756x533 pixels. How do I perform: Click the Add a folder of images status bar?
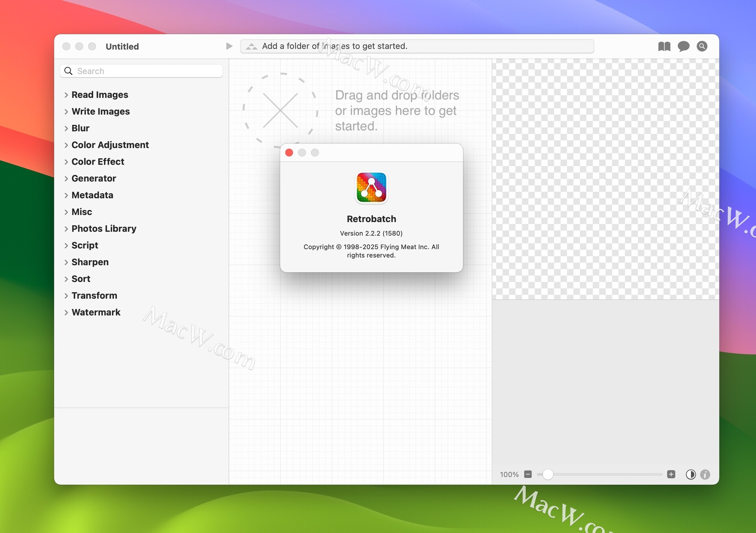(417, 46)
